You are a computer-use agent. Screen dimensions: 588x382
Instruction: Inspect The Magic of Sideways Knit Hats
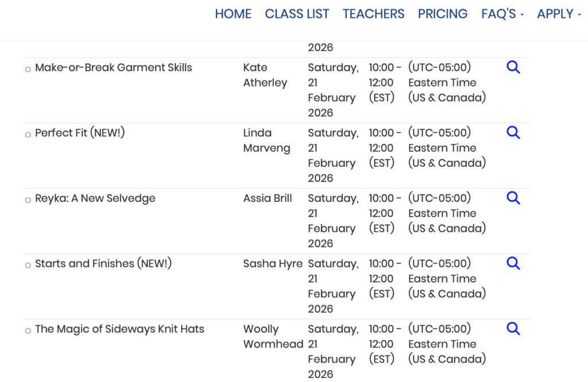(x=513, y=329)
